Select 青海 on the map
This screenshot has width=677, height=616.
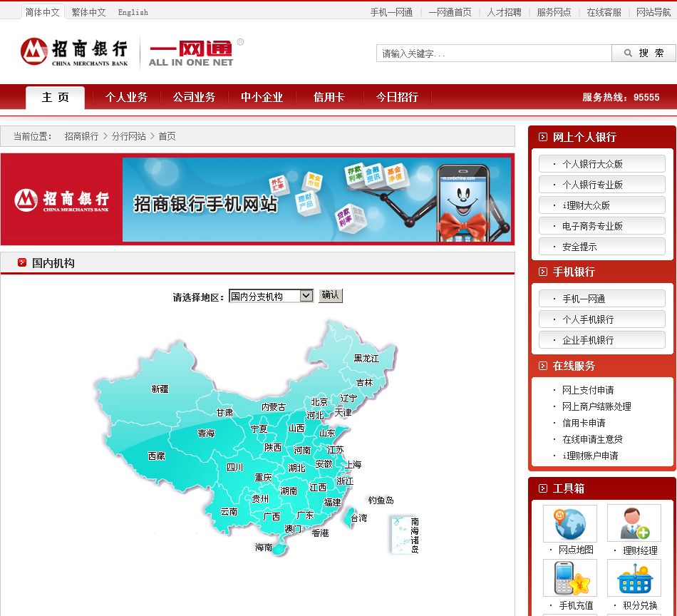[x=207, y=433]
